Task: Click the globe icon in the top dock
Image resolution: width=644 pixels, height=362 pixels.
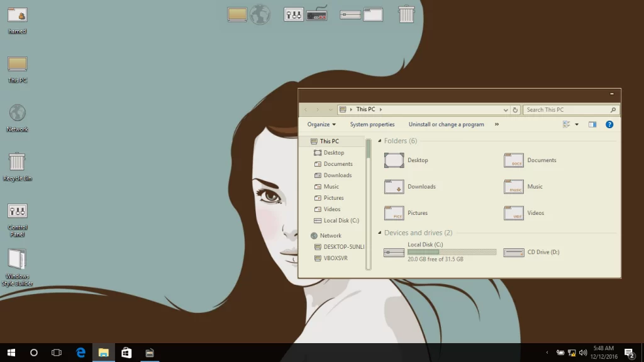Action: click(260, 14)
